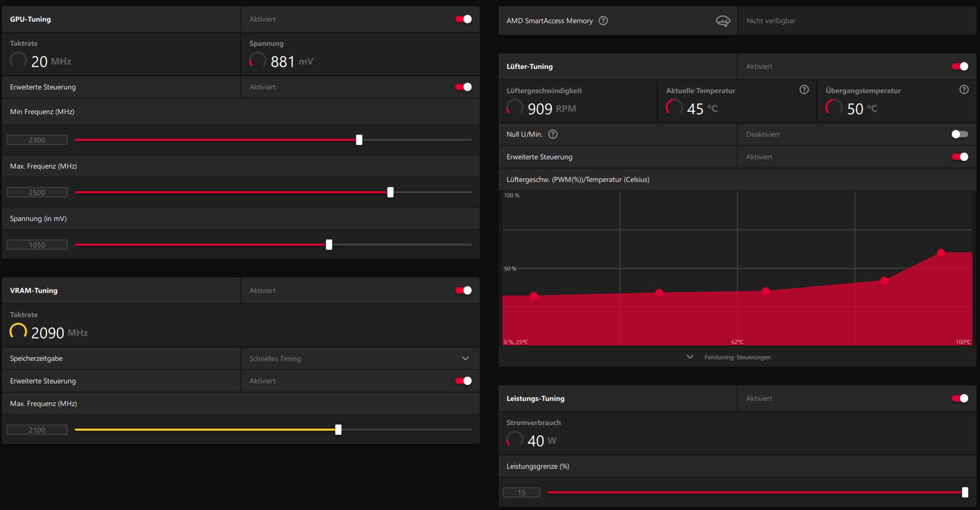The image size is (980, 510).
Task: Click Leistungsgrenze slider handle
Action: pyautogui.click(x=965, y=493)
